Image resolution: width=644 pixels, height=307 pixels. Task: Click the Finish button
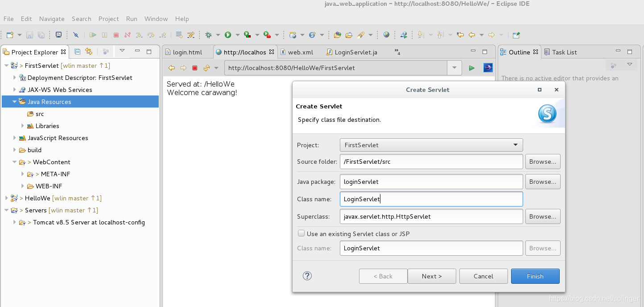tap(535, 276)
